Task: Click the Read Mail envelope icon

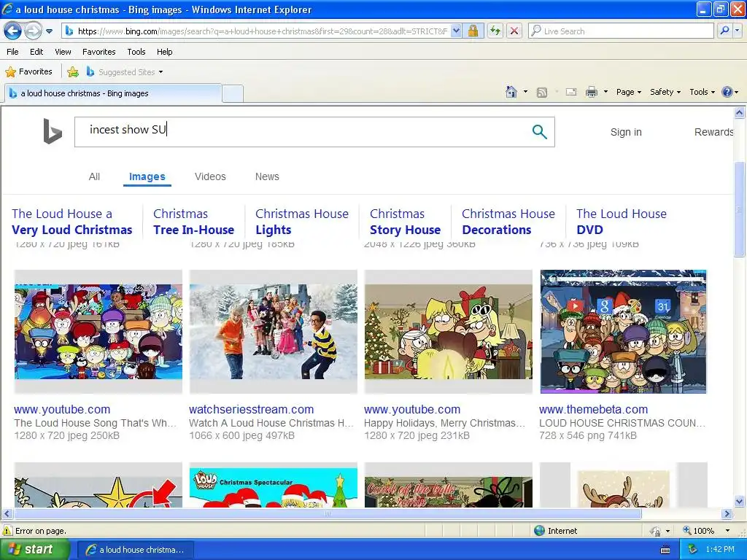Action: click(x=570, y=92)
